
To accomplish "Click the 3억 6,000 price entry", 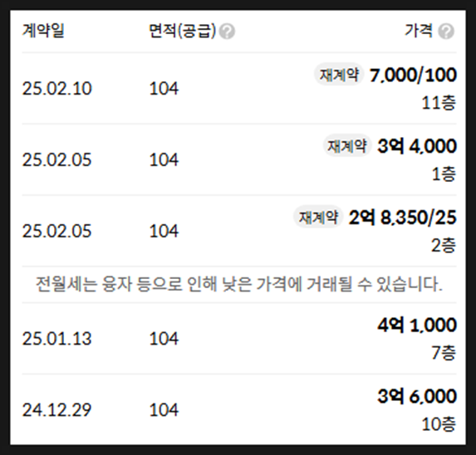I will (417, 396).
